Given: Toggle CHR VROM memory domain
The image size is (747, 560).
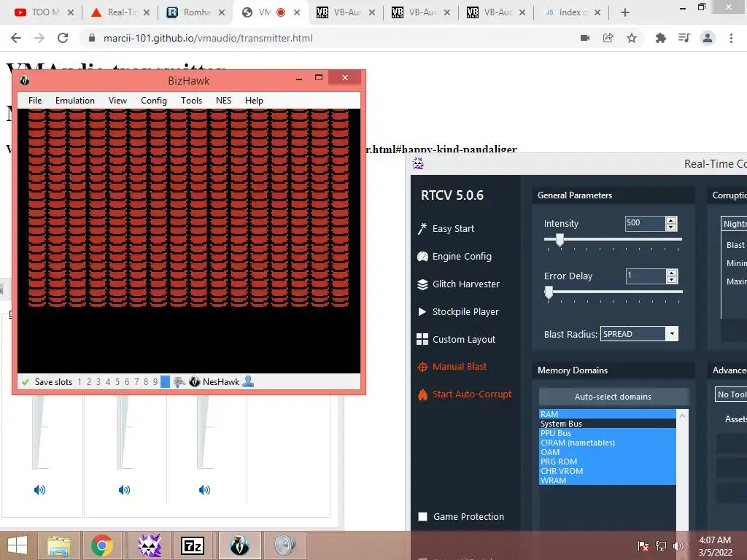Looking at the screenshot, I should [608, 471].
